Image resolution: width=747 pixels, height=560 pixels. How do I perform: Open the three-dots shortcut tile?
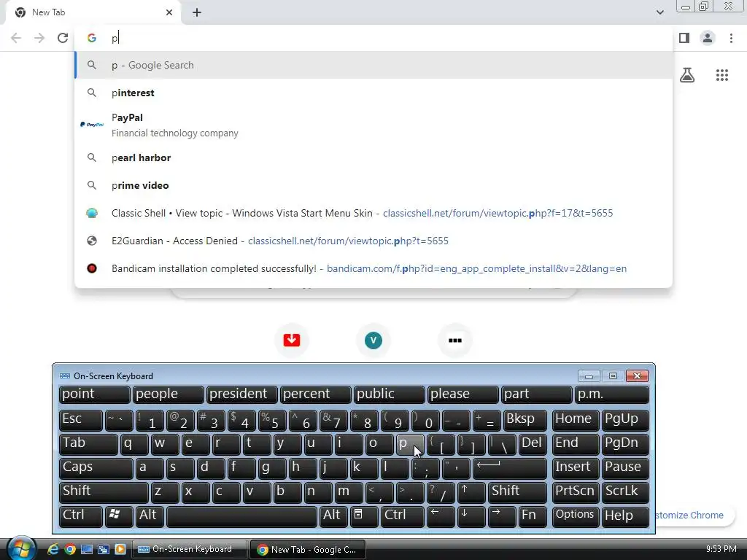pyautogui.click(x=455, y=340)
